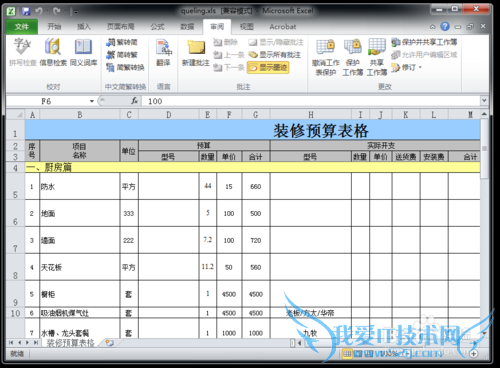Select column H header

(x=311, y=115)
